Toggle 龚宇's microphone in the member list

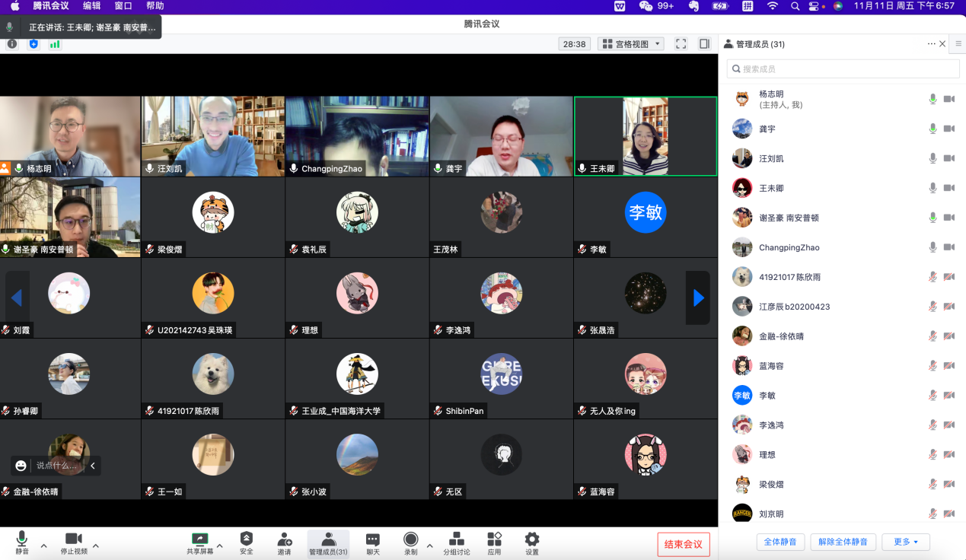click(x=933, y=129)
